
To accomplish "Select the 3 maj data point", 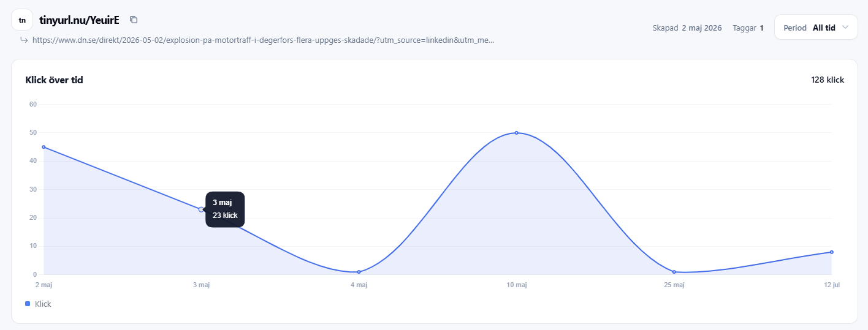I will [201, 209].
